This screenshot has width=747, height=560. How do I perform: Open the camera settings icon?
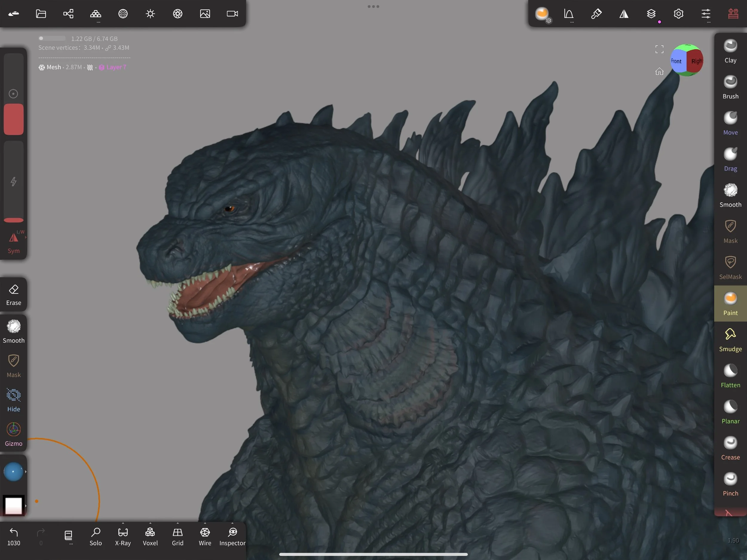pyautogui.click(x=232, y=14)
